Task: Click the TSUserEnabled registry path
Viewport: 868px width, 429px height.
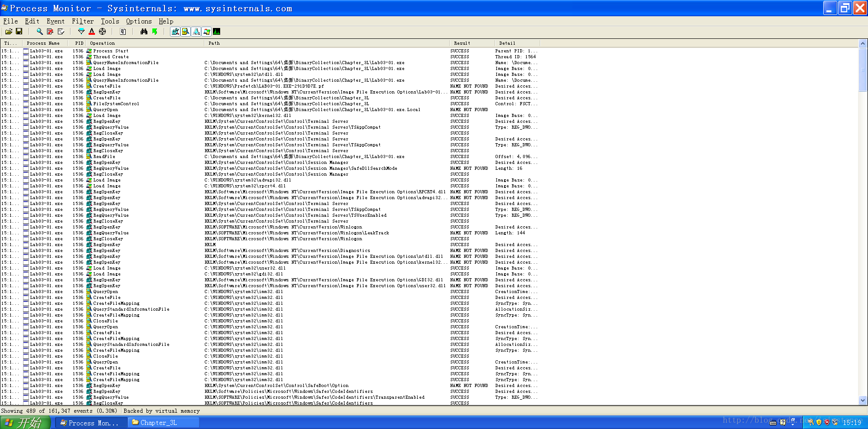Action: [296, 215]
